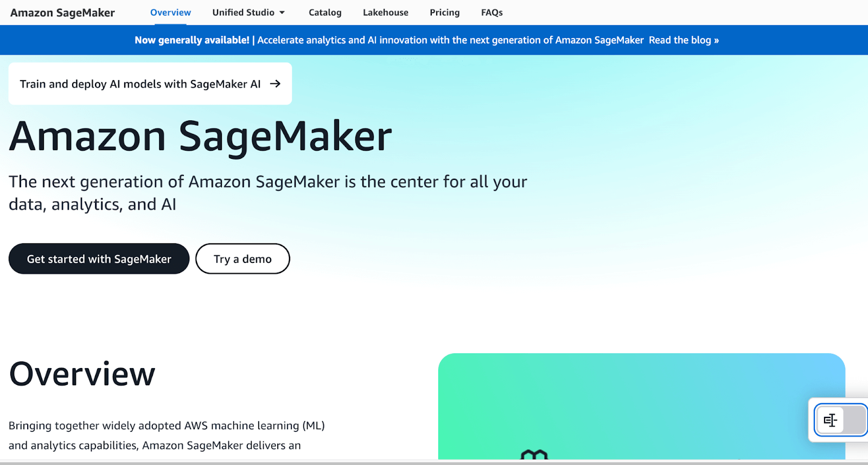Click the Amazon SageMaker title in the nav

point(62,12)
